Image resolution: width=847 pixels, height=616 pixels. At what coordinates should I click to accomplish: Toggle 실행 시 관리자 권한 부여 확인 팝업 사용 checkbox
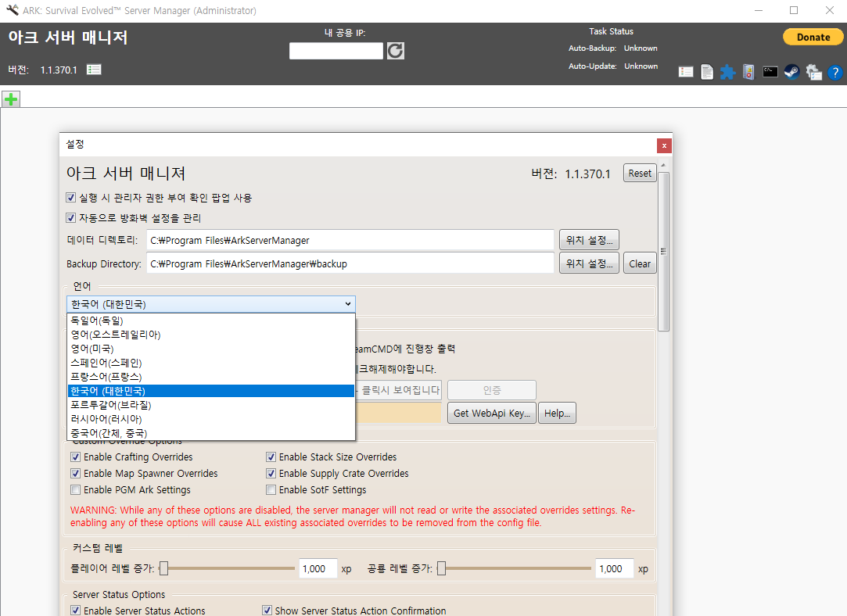[70, 198]
